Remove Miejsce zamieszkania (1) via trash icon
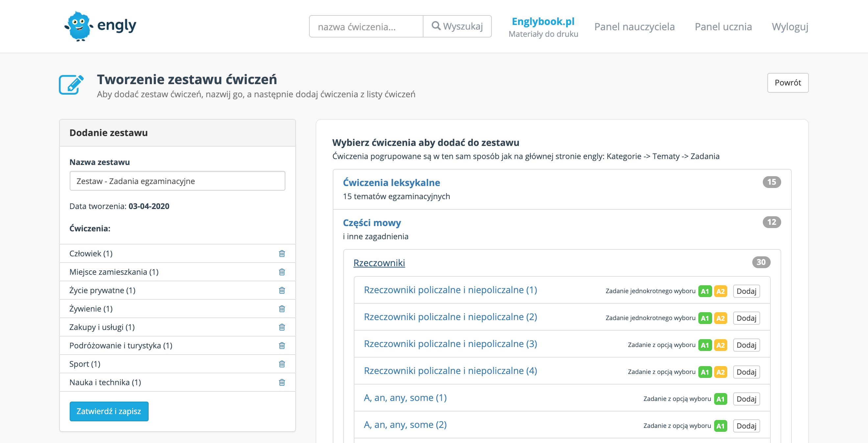 [282, 272]
